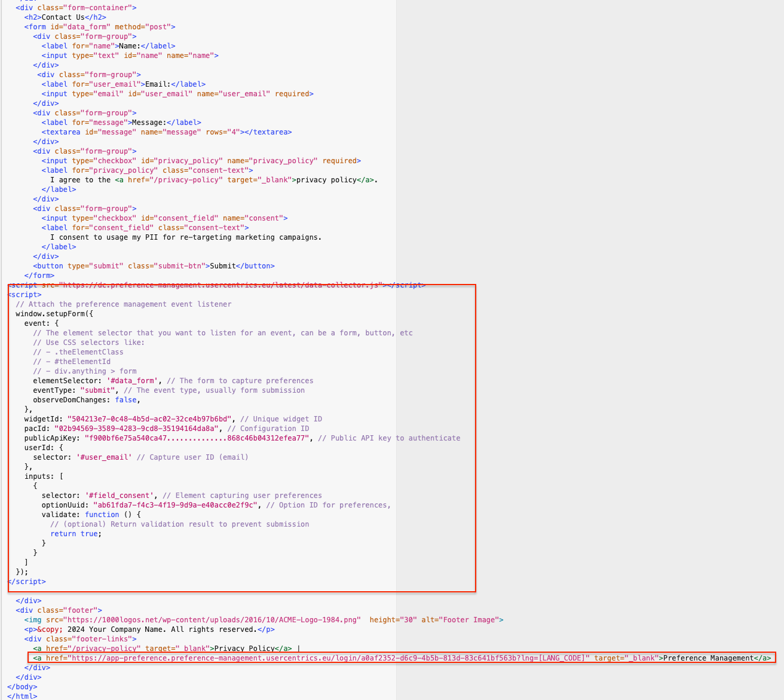The width and height of the screenshot is (784, 700).
Task: Click the label for="consent_field" line
Action: click(x=145, y=228)
